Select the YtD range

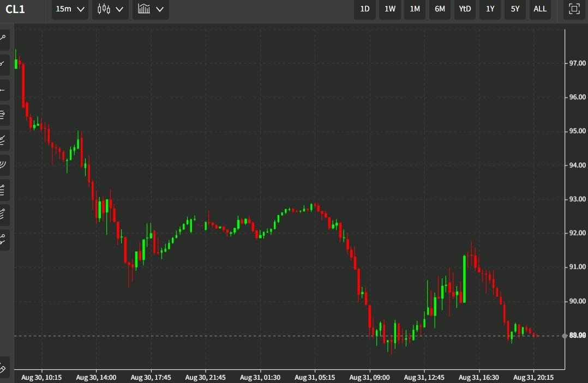coord(465,9)
